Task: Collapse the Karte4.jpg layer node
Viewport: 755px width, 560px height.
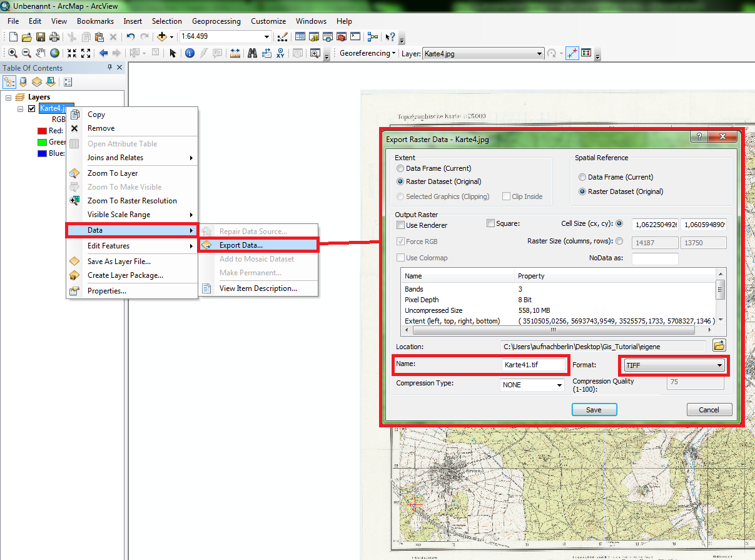Action: (21, 109)
